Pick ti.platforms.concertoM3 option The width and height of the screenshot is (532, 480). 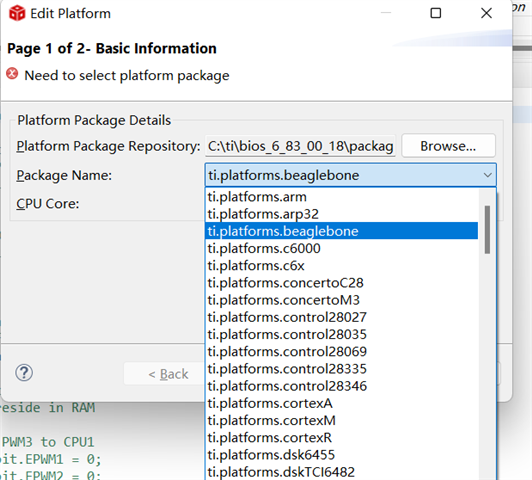(342, 300)
